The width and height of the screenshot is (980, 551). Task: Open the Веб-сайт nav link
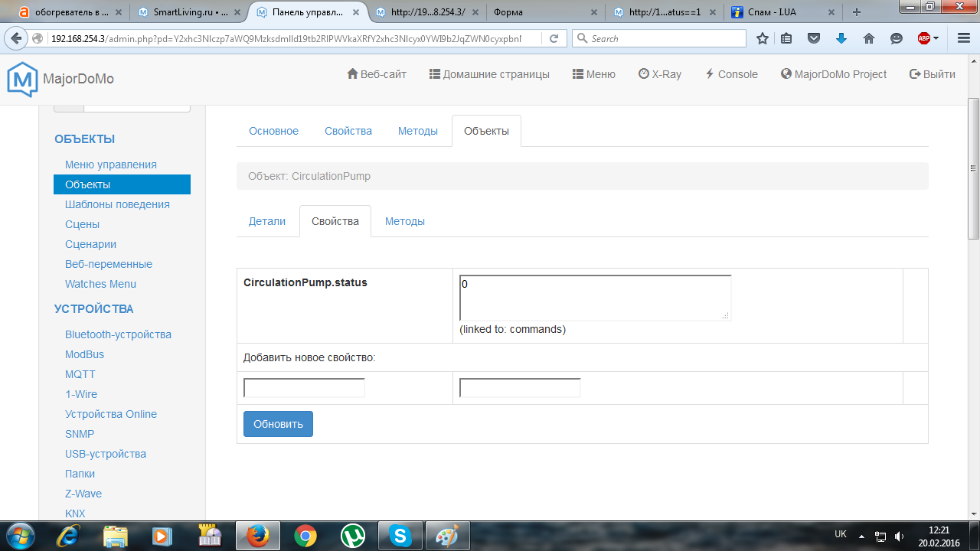377,74
